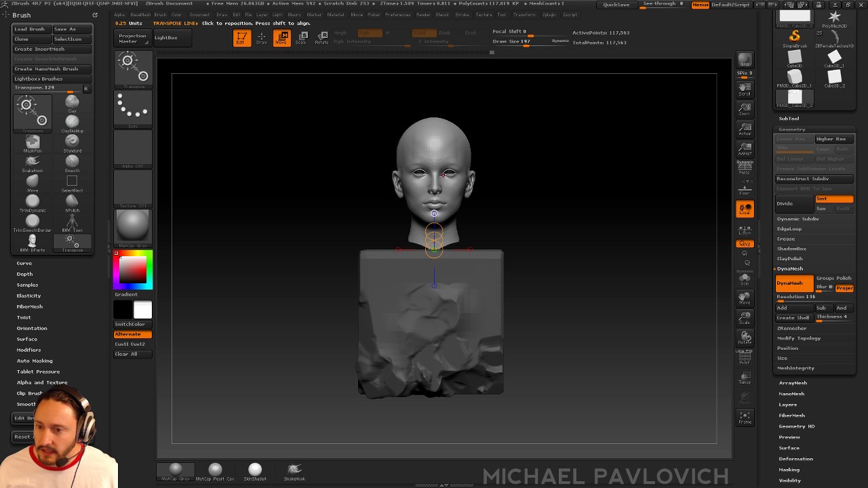This screenshot has height=488, width=868.
Task: Click the DynaMesh orange button
Action: (x=794, y=283)
